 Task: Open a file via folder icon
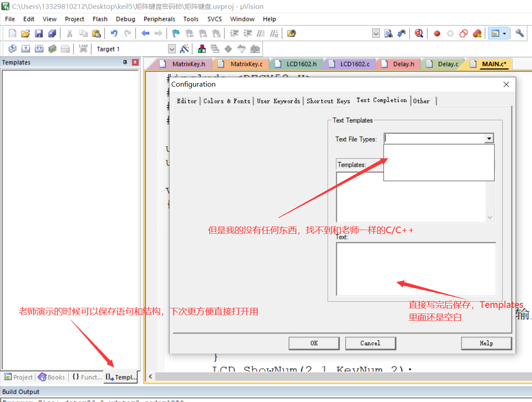pyautogui.click(x=25, y=33)
